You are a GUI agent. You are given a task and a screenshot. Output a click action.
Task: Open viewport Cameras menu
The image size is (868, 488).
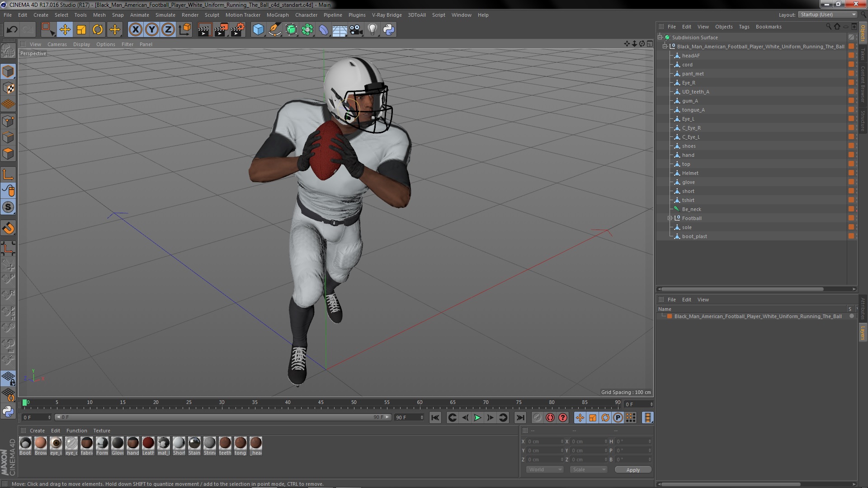(x=57, y=44)
